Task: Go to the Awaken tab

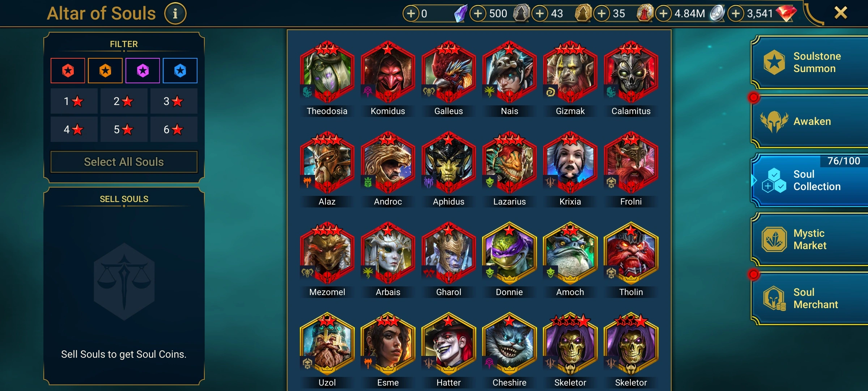Action: pyautogui.click(x=810, y=121)
